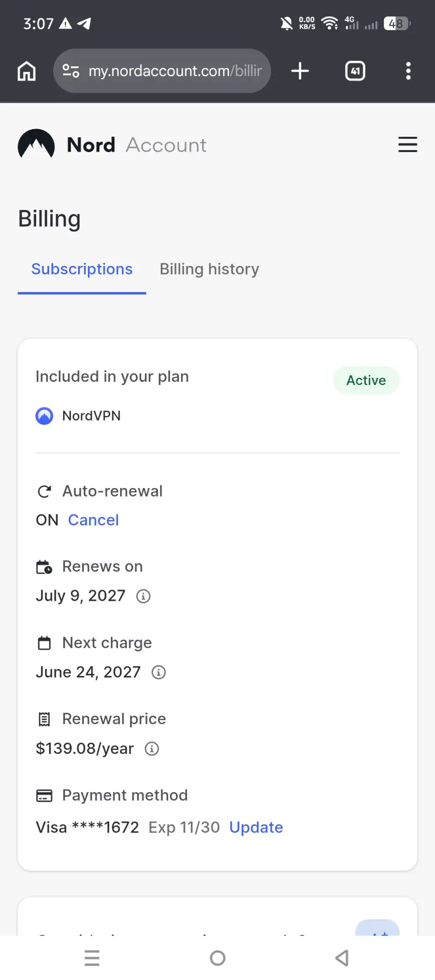
Task: Tap the info icon next to July 9, 2027
Action: [143, 596]
